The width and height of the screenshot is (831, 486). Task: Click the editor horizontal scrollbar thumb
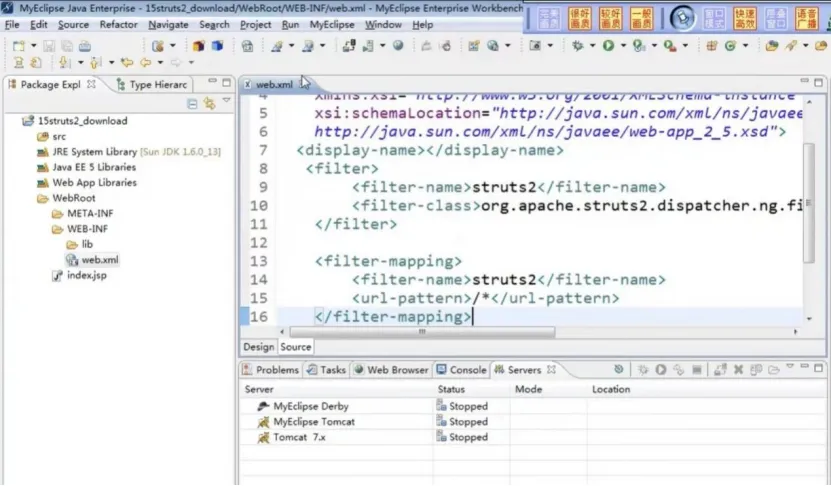point(422,332)
